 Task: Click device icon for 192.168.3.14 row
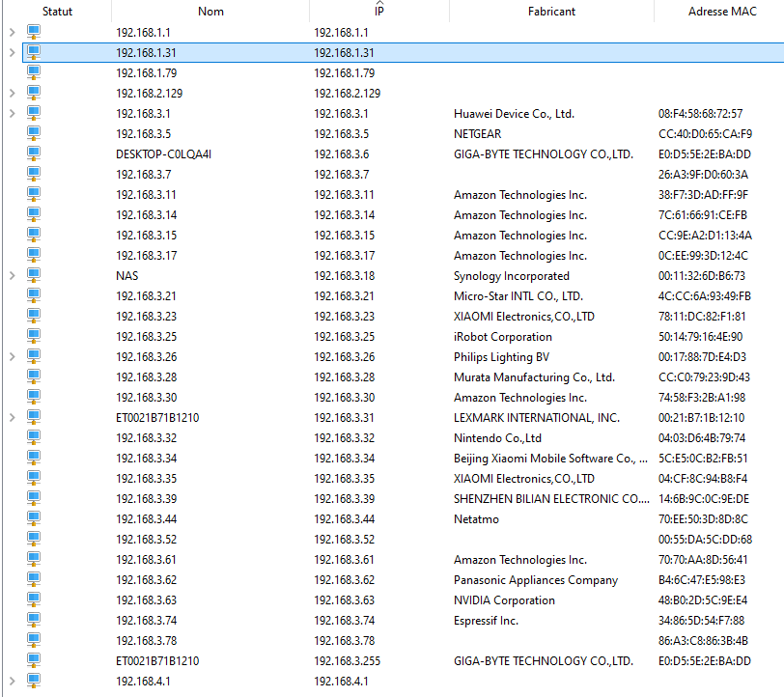coord(34,214)
